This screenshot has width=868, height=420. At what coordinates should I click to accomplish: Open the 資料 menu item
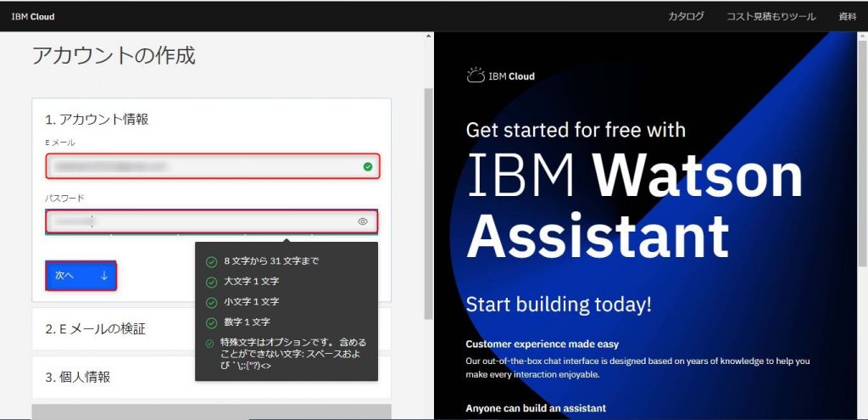848,16
